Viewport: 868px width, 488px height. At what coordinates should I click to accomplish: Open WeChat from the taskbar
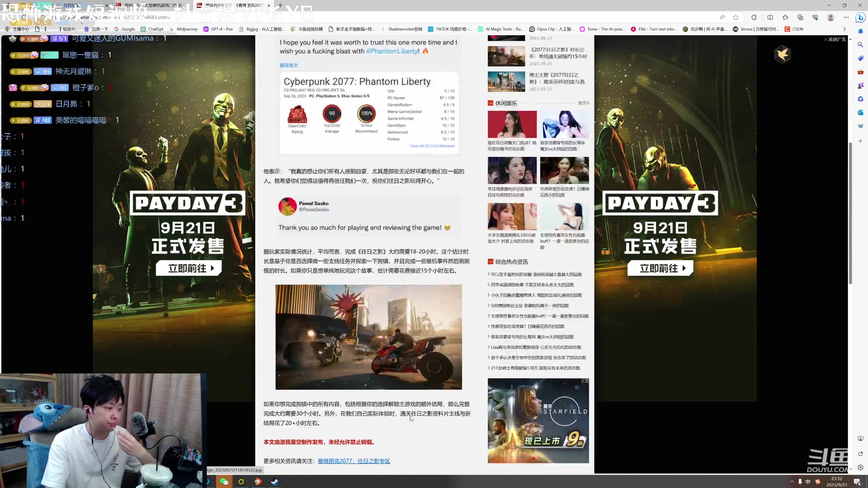tap(224, 482)
